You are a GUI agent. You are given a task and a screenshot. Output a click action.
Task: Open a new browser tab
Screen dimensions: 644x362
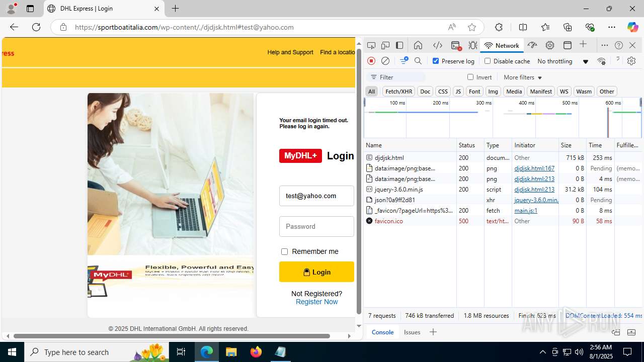(175, 9)
